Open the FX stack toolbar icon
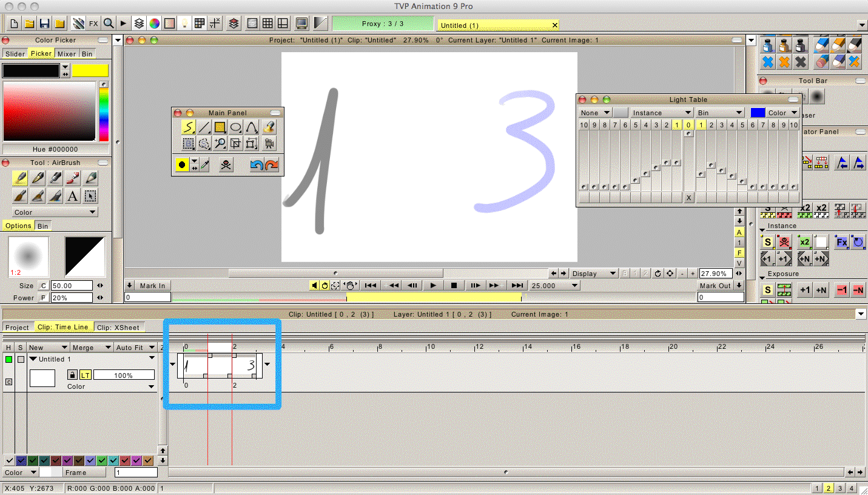The width and height of the screenshot is (868, 495). click(x=93, y=24)
